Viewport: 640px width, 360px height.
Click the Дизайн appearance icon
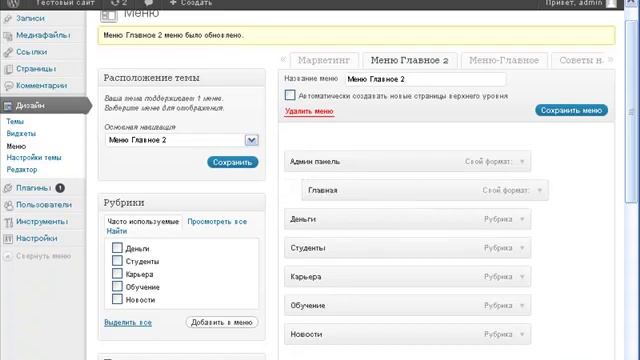[7, 106]
